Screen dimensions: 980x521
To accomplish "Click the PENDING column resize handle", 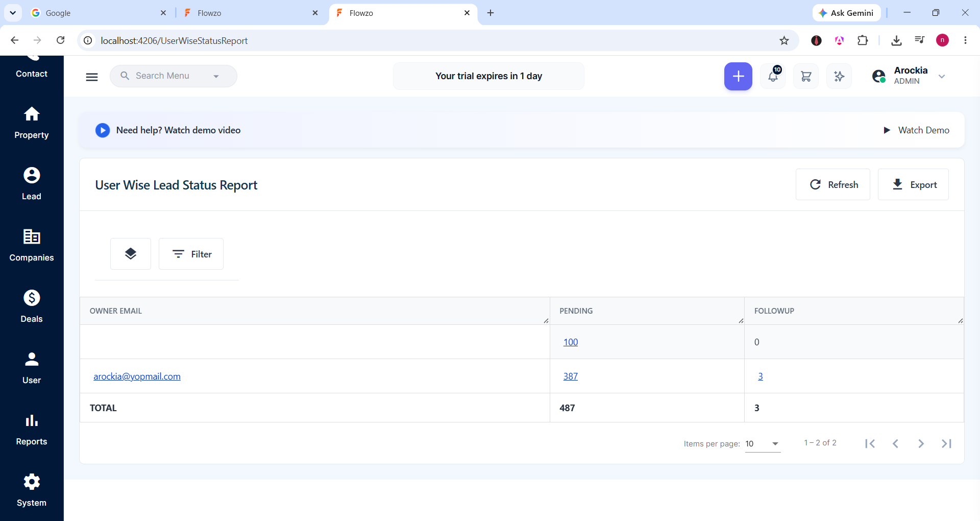I will pos(741,321).
